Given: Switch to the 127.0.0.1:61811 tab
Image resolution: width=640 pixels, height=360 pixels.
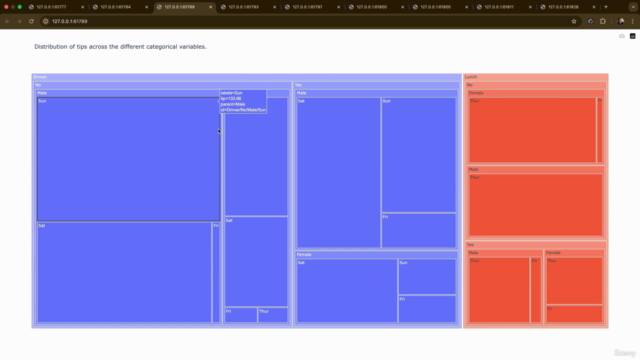Looking at the screenshot, I should click(504, 7).
